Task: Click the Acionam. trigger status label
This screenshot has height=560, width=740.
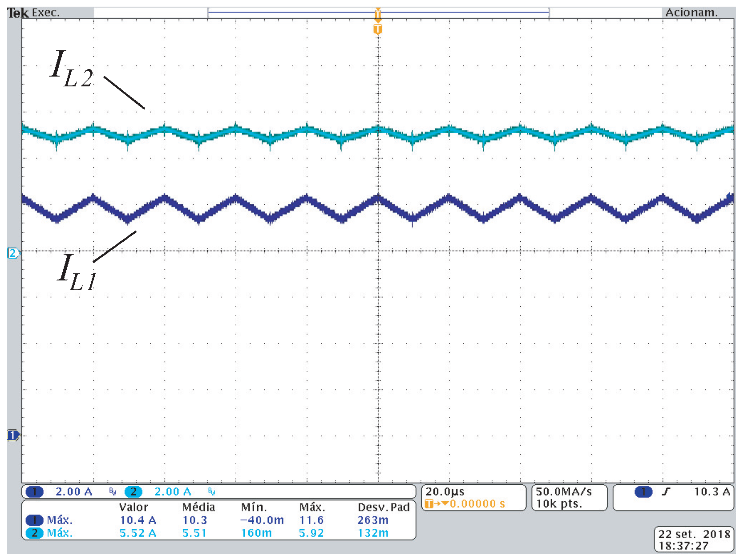Action: tap(691, 12)
